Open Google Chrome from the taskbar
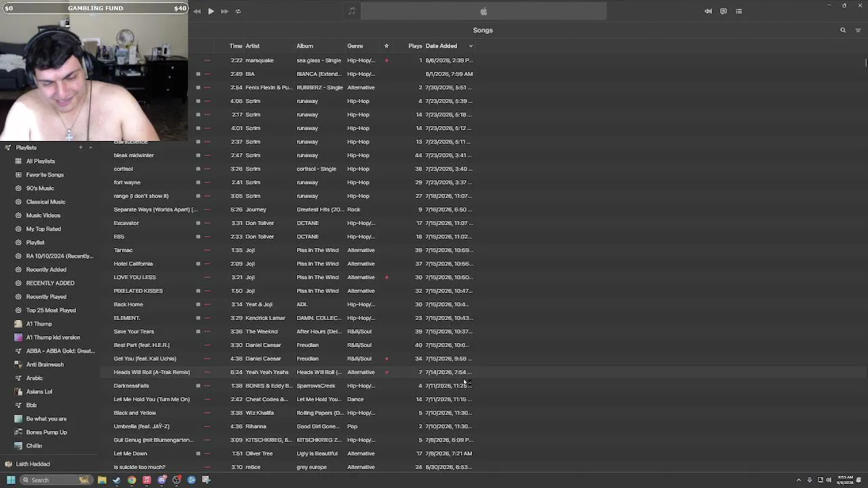Image resolution: width=868 pixels, height=488 pixels. point(132,480)
